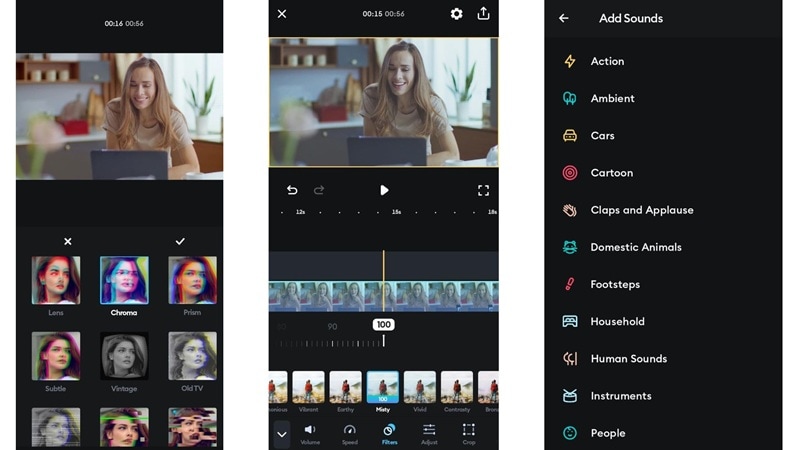800x450 pixels.
Task: Choose the Cartoon sound category label
Action: (x=612, y=173)
